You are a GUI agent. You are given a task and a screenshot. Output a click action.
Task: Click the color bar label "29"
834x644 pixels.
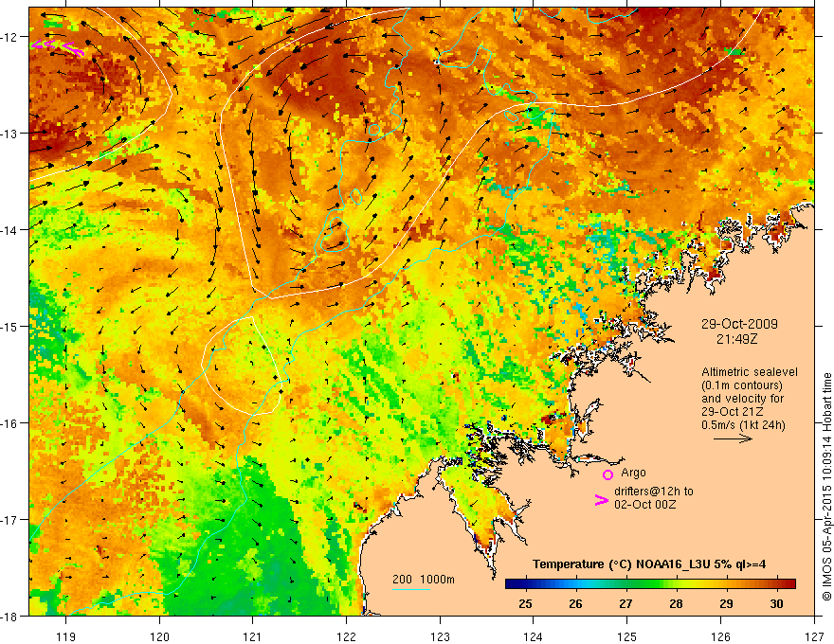pos(726,603)
